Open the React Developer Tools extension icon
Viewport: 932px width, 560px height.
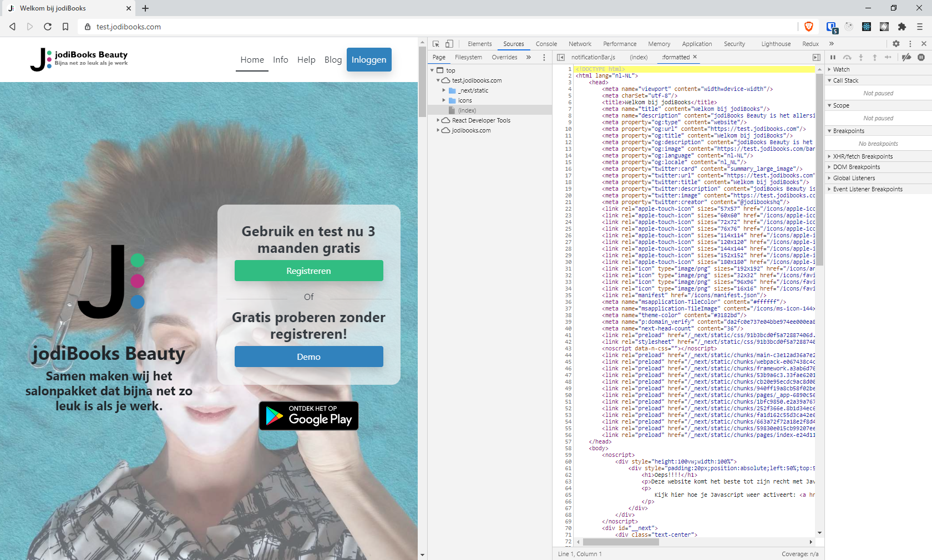pos(867,27)
